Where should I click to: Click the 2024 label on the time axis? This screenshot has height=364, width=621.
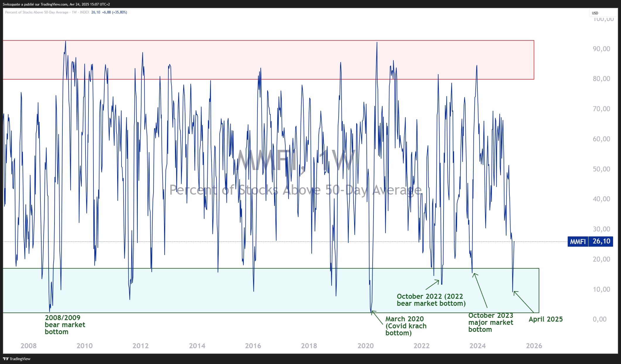tap(478, 346)
